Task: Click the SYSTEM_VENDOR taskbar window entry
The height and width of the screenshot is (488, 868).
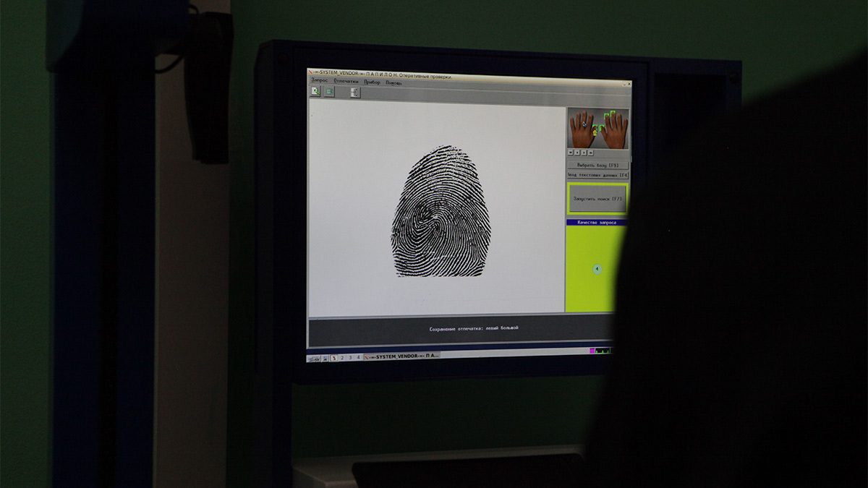Action: tap(401, 356)
